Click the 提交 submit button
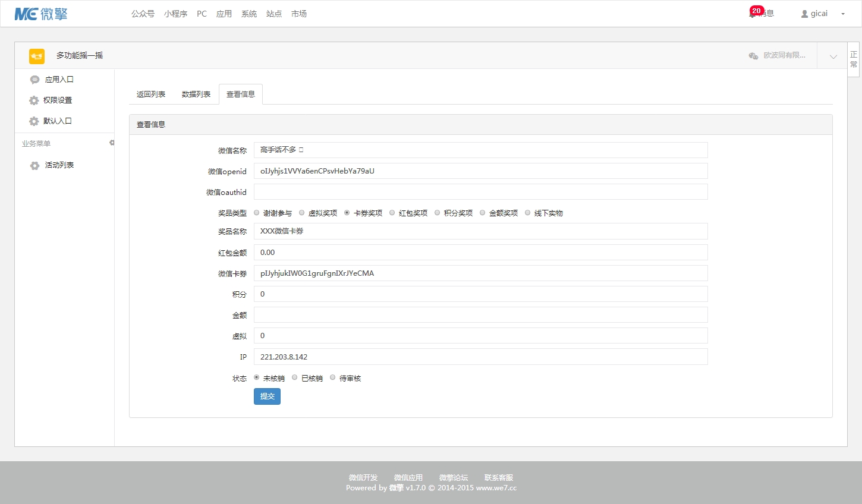Screen dimensions: 862x504 [x=267, y=396]
